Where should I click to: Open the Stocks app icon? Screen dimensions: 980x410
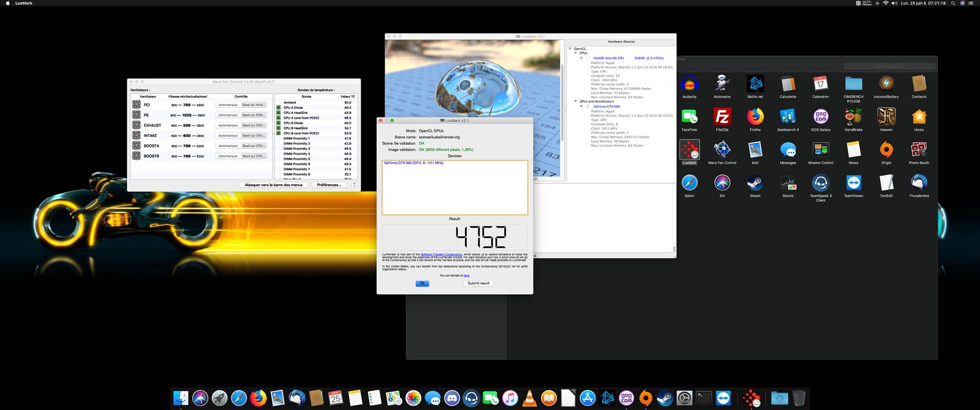coord(788,182)
